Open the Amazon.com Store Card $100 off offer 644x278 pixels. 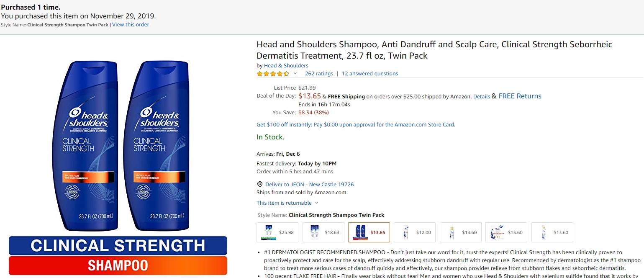356,124
